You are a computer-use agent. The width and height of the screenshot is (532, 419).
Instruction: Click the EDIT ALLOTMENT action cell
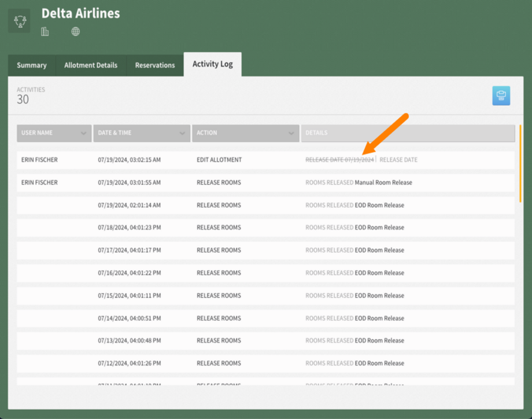coord(219,160)
